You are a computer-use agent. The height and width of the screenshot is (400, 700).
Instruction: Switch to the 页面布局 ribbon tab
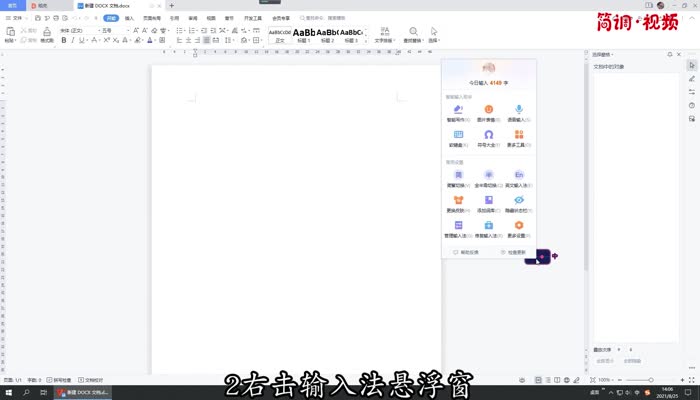tap(152, 18)
